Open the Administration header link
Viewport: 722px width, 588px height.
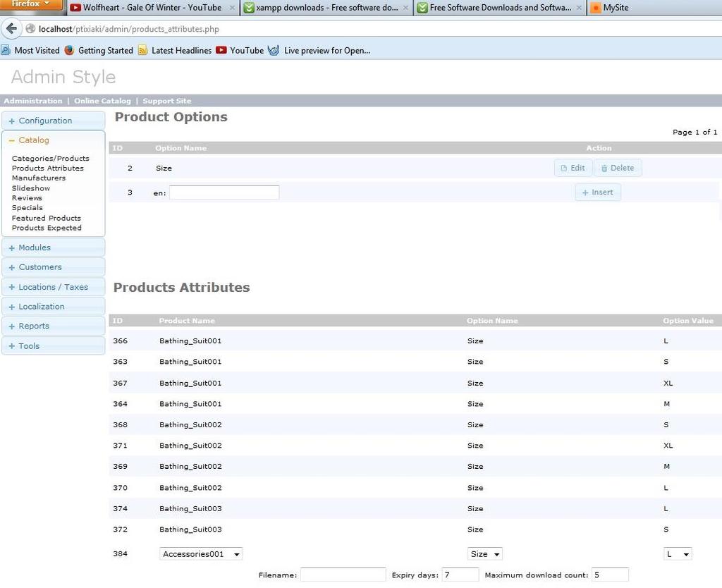[32, 101]
